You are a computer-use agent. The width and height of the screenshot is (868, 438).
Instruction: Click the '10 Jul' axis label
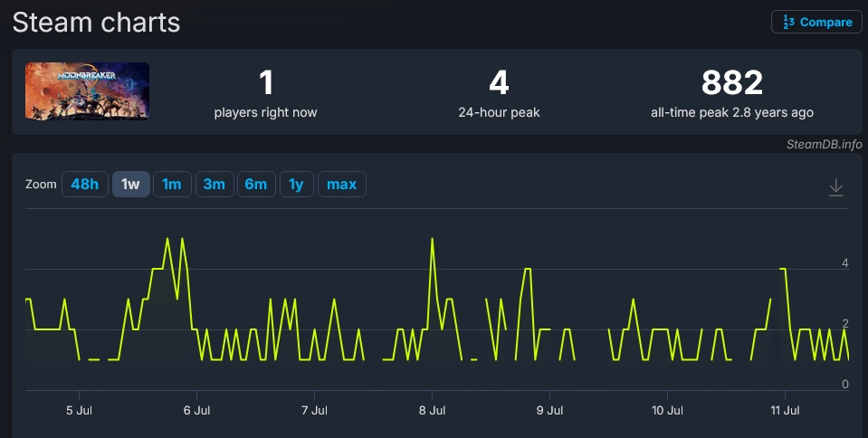(667, 410)
